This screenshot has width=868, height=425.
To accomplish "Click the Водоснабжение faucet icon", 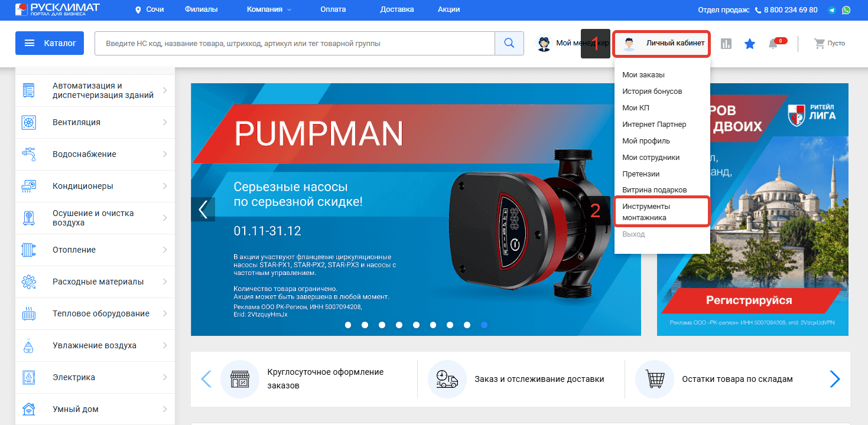I will [x=29, y=154].
